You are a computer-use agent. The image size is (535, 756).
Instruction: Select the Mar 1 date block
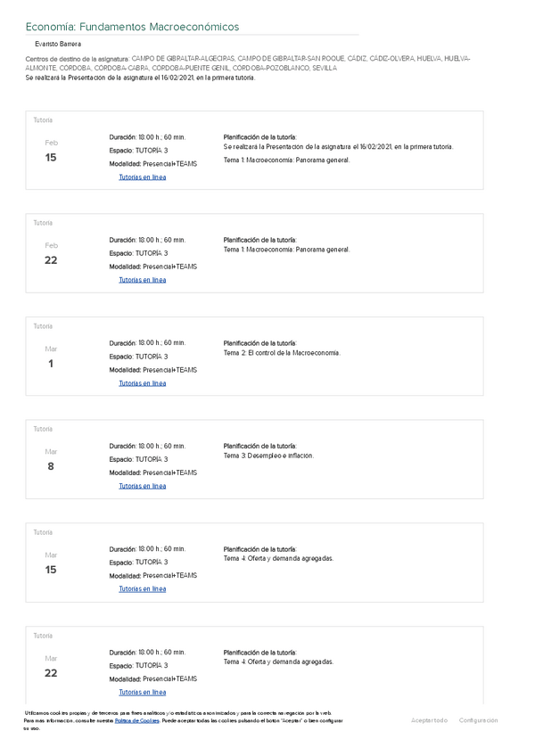(x=51, y=357)
